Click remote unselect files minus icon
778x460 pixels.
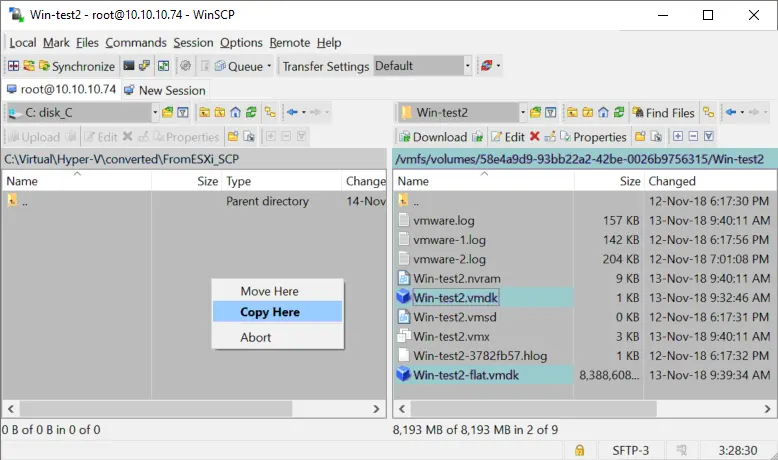[694, 136]
